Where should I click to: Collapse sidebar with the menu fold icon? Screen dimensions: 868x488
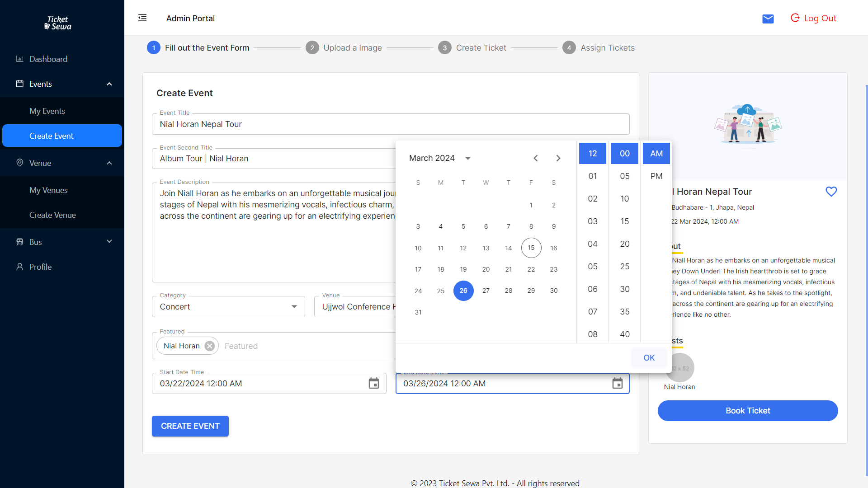(142, 18)
